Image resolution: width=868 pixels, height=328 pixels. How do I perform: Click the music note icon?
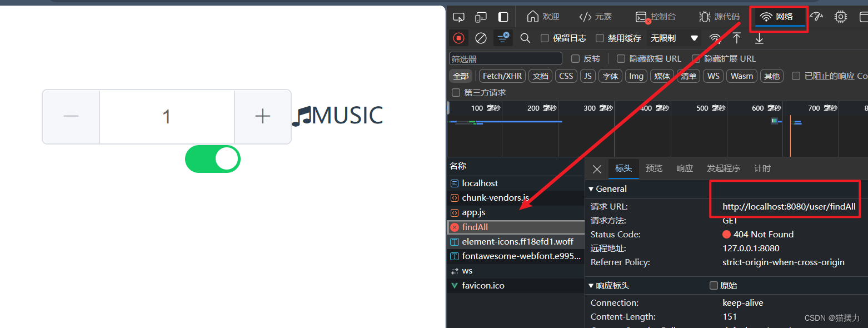point(302,116)
